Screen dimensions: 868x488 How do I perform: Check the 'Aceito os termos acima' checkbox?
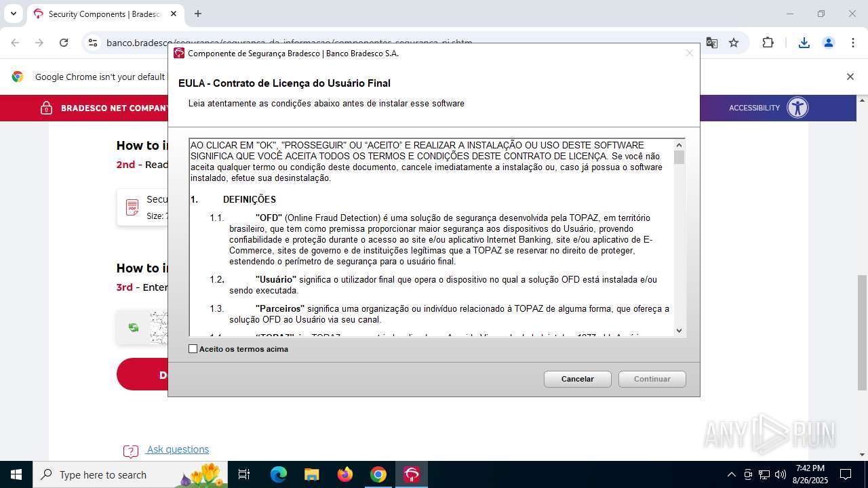tap(193, 349)
